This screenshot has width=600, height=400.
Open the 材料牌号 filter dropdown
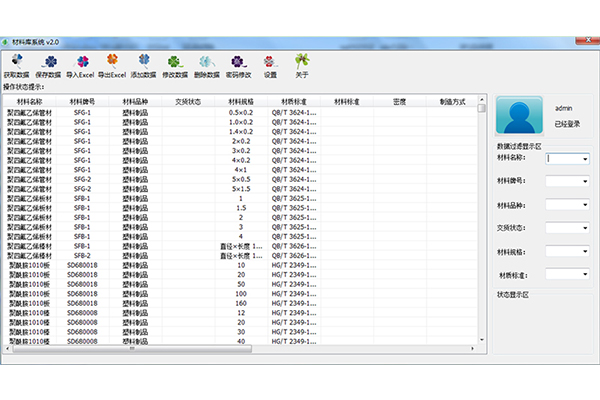pyautogui.click(x=583, y=182)
